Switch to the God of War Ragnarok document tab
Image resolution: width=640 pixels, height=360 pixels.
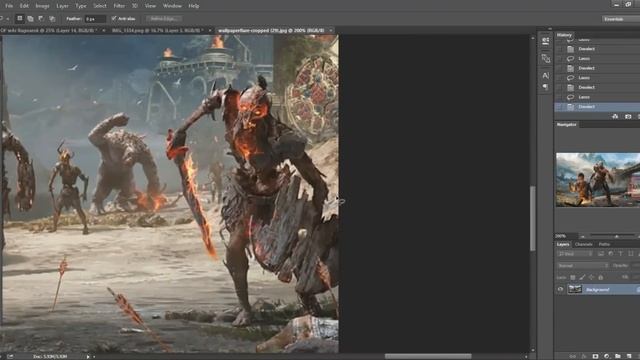click(x=49, y=30)
